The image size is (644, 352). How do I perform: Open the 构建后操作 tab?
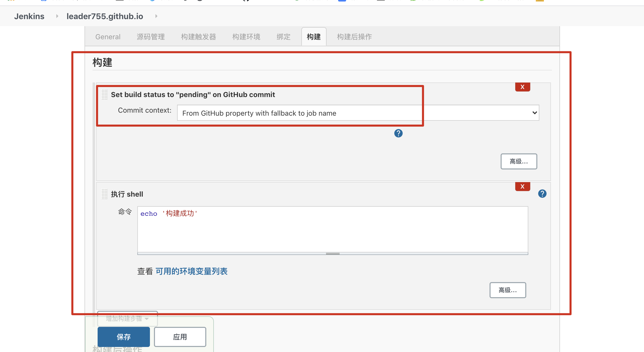tap(354, 37)
